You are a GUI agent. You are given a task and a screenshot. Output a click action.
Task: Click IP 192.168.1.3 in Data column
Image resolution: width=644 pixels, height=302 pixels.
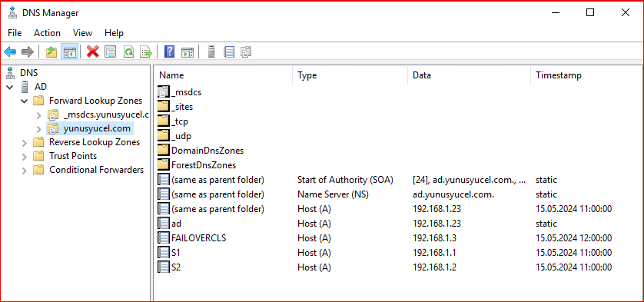(434, 238)
